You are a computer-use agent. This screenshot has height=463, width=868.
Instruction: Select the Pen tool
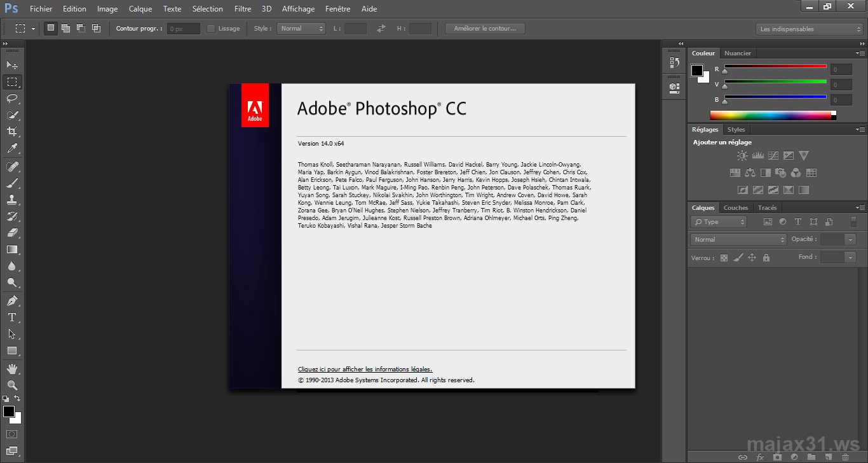[x=12, y=301]
